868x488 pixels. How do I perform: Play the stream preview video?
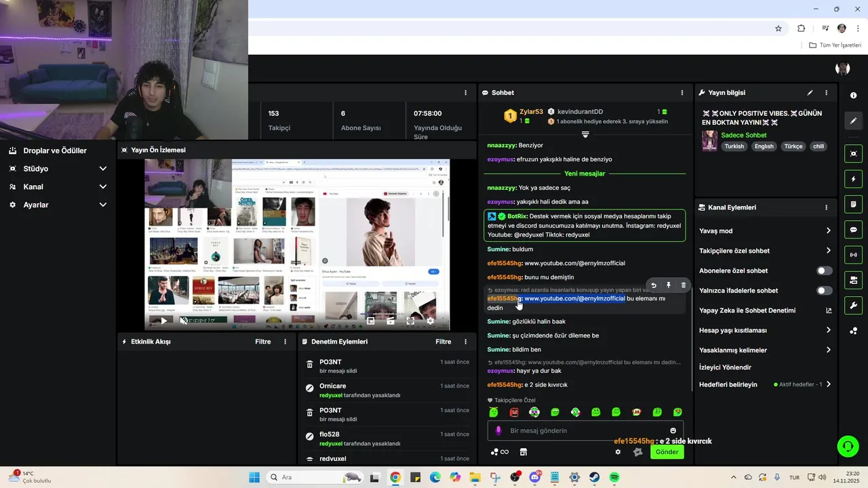(163, 321)
